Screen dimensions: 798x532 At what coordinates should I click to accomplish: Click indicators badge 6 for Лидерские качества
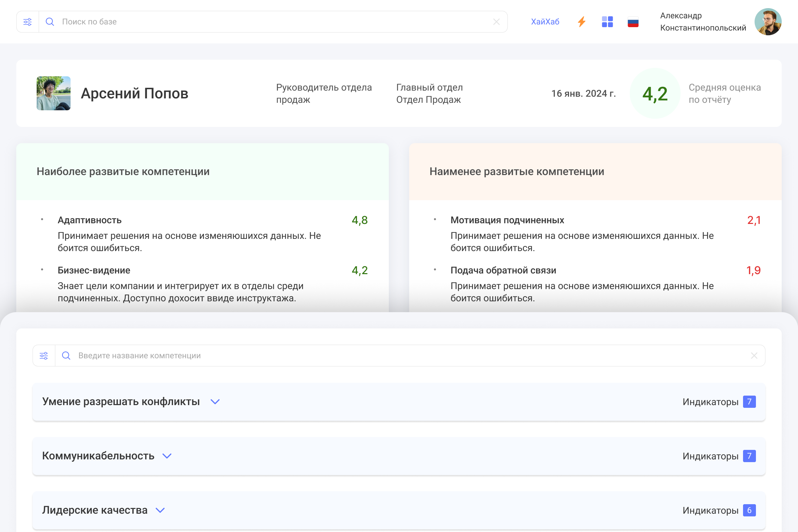coord(749,510)
